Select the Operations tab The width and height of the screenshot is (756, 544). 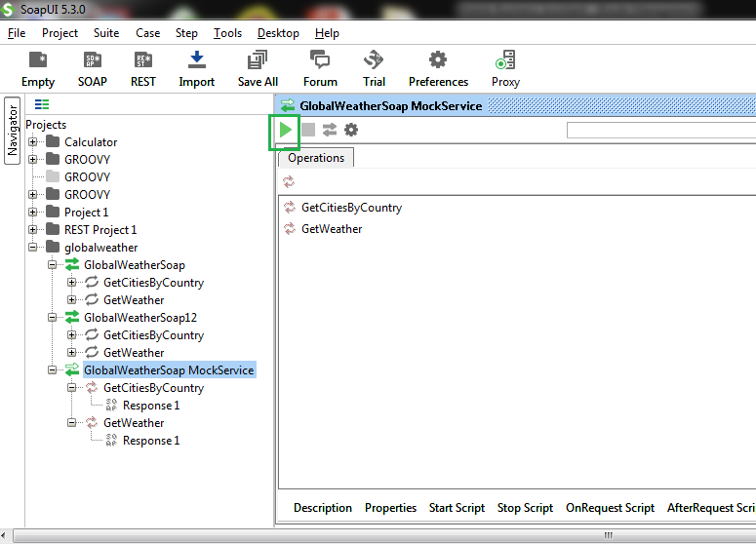[x=316, y=158]
